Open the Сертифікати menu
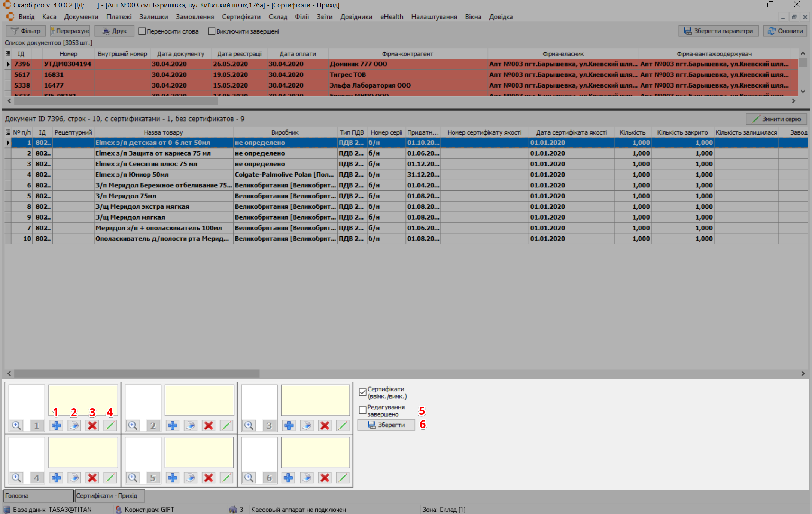This screenshot has height=514, width=812. coord(241,17)
